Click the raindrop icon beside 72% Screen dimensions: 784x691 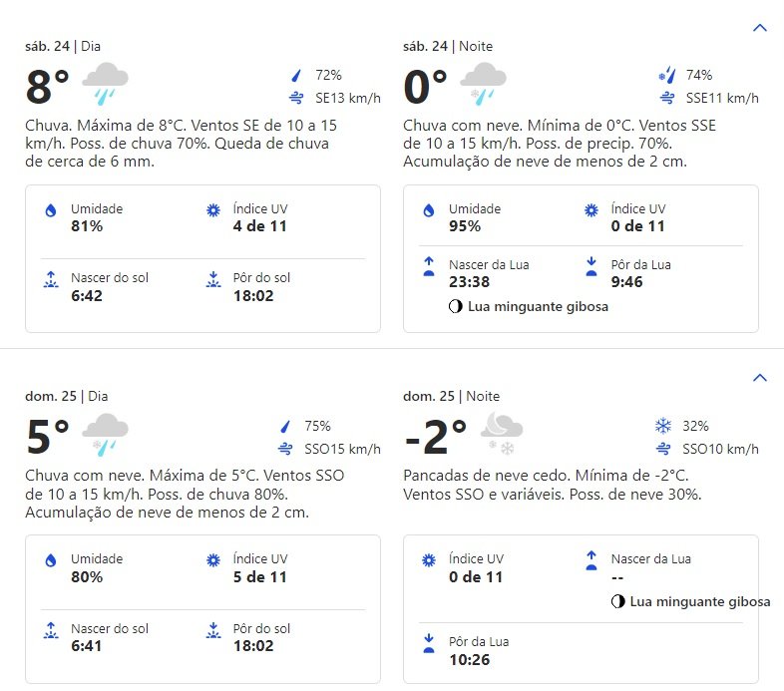pos(296,76)
